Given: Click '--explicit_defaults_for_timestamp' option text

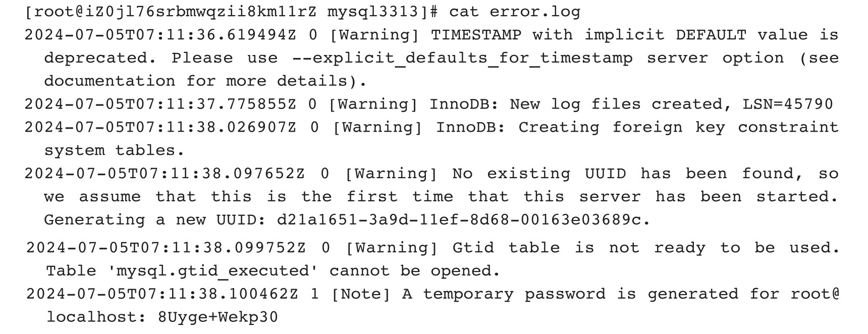Looking at the screenshot, I should [x=462, y=58].
